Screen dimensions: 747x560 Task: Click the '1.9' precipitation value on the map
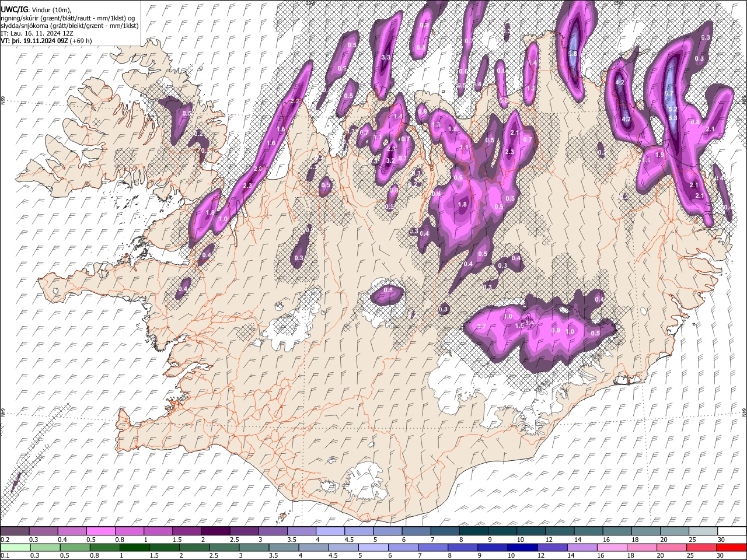[x=660, y=155]
